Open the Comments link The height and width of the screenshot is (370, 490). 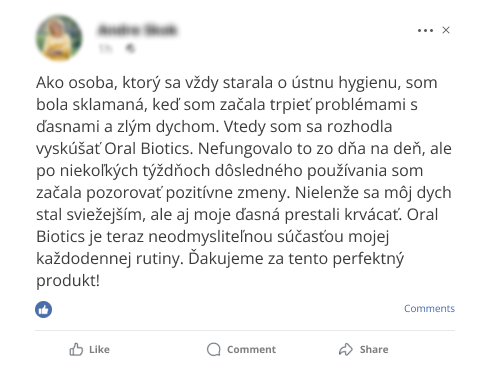pos(429,308)
